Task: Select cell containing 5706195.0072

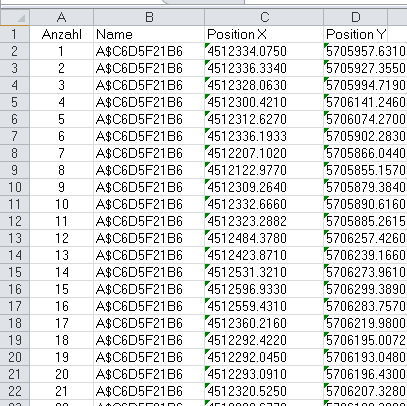Action: (365, 340)
